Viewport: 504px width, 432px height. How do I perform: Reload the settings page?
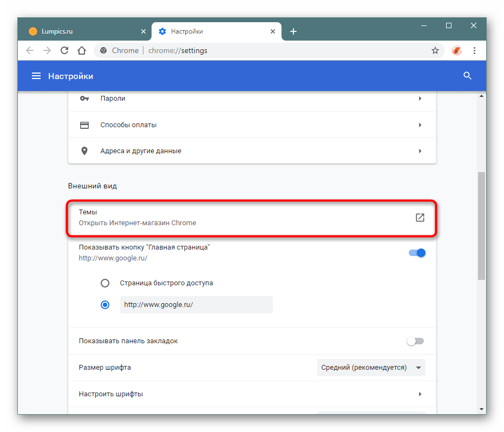point(64,50)
